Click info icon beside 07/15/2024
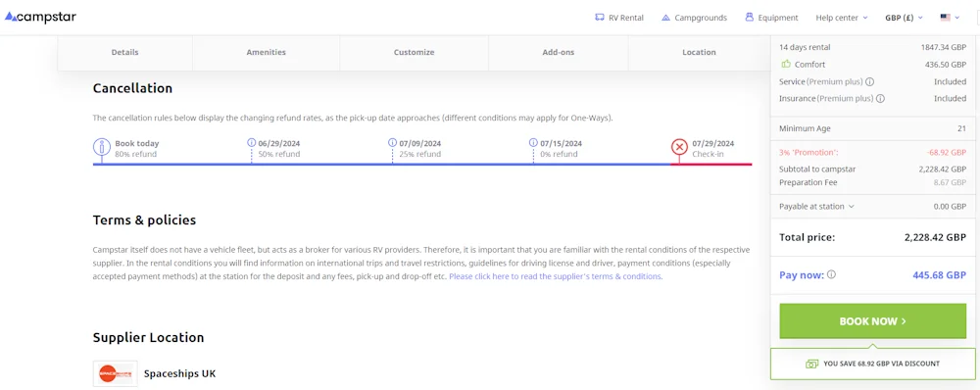This screenshot has width=980, height=390. click(533, 143)
